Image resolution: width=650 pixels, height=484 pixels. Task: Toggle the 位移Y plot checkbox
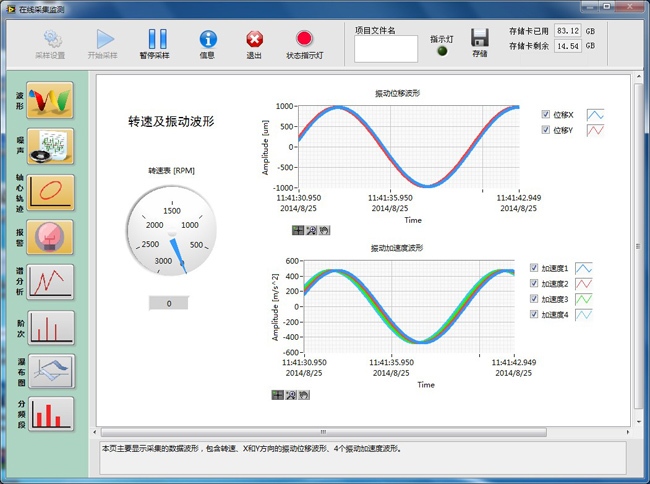tap(546, 130)
